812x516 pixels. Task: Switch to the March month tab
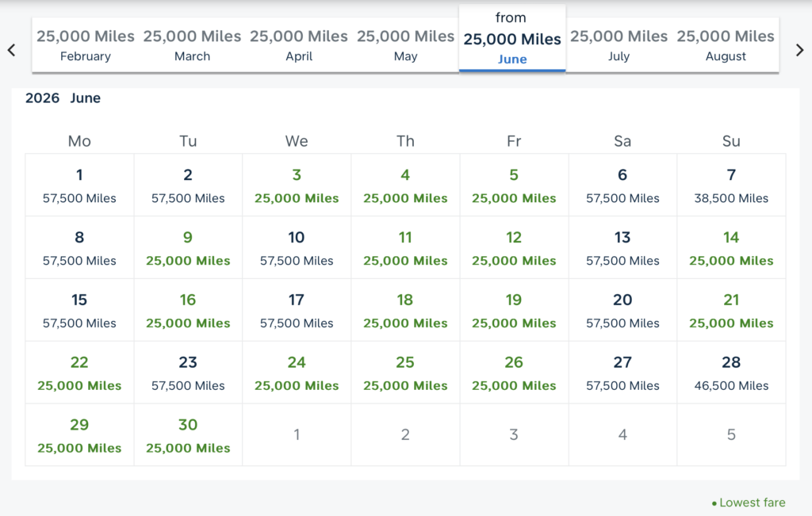click(192, 45)
